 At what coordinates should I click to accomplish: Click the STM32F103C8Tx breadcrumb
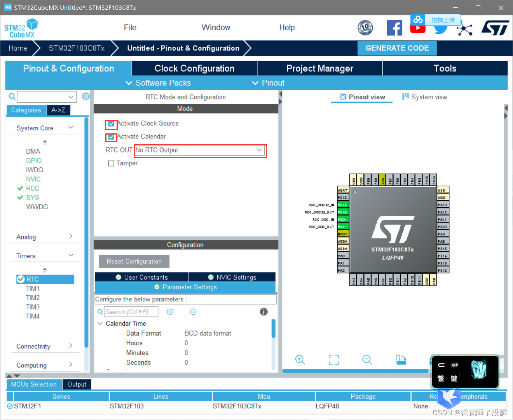click(77, 48)
